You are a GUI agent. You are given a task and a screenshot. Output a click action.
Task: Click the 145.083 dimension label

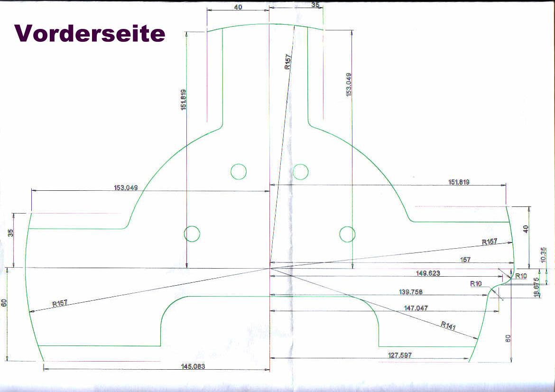point(193,366)
